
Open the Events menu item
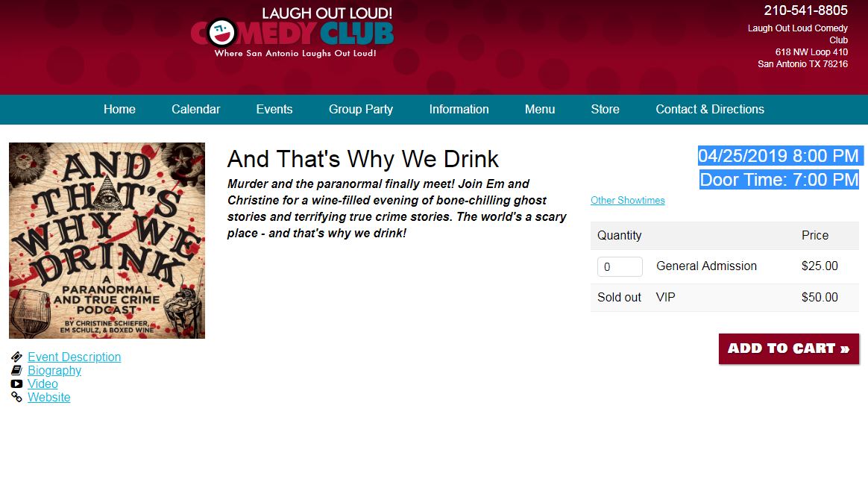point(274,109)
